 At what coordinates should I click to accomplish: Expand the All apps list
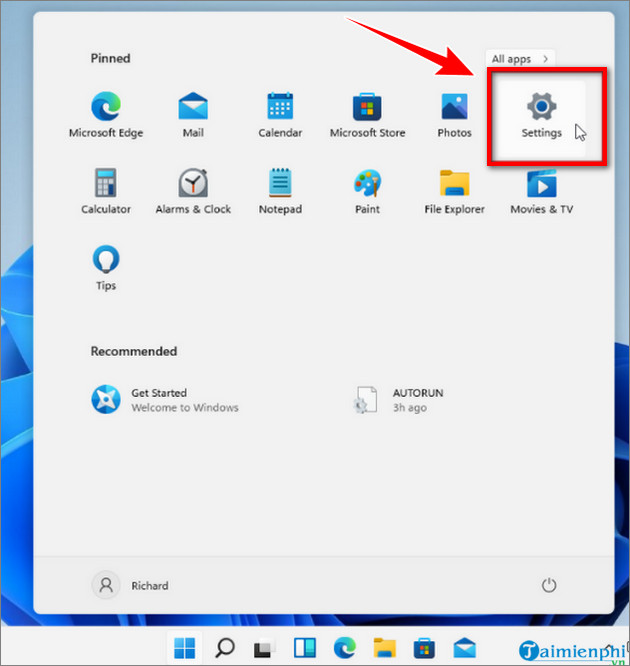click(x=520, y=59)
